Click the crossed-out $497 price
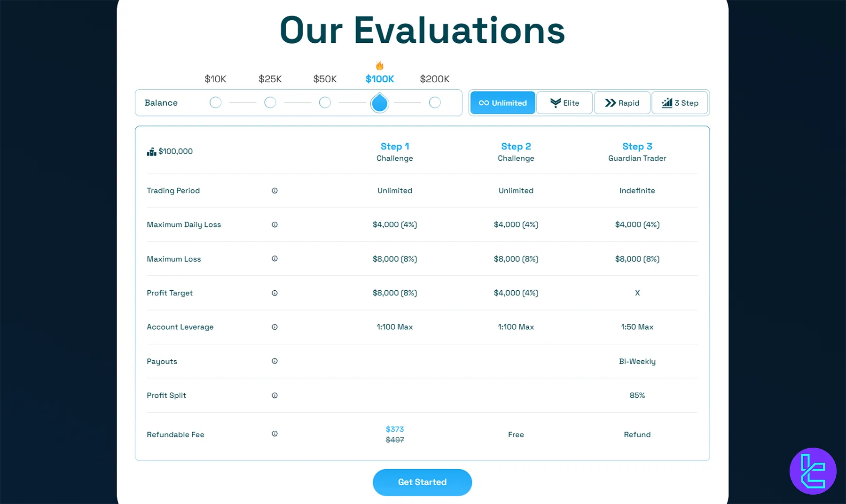Viewport: 846px width, 504px height. (x=395, y=440)
